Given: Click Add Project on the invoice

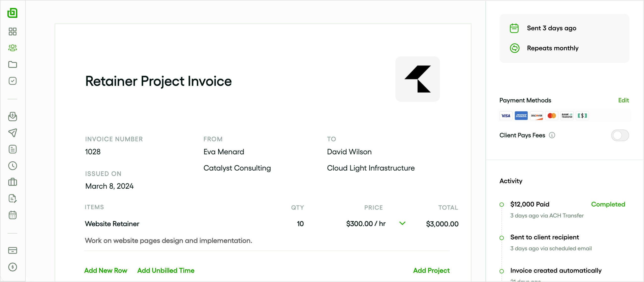Looking at the screenshot, I should (x=431, y=271).
